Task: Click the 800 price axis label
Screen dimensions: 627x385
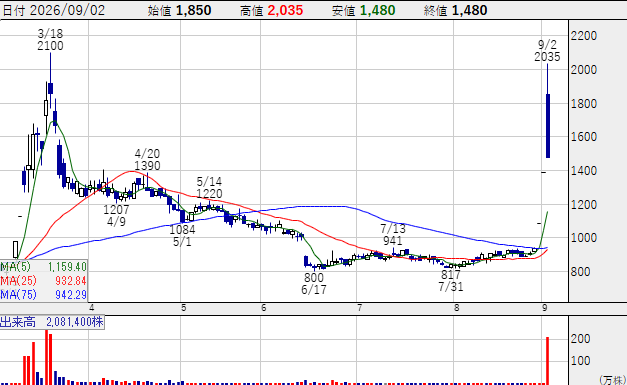Action: [581, 272]
